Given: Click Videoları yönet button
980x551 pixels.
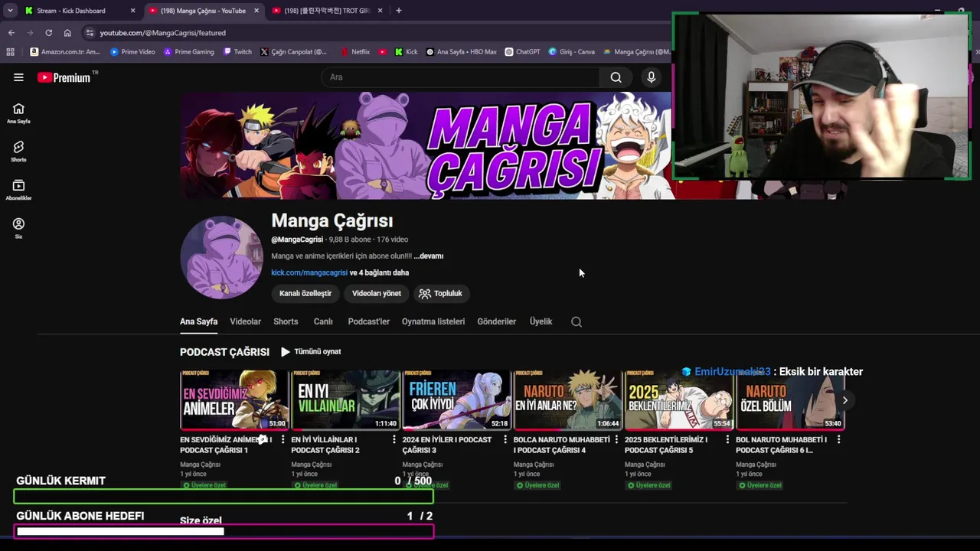Looking at the screenshot, I should click(377, 294).
